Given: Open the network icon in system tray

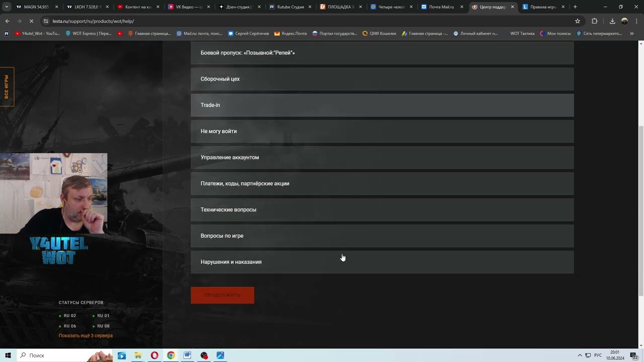Looking at the screenshot, I should click(589, 355).
